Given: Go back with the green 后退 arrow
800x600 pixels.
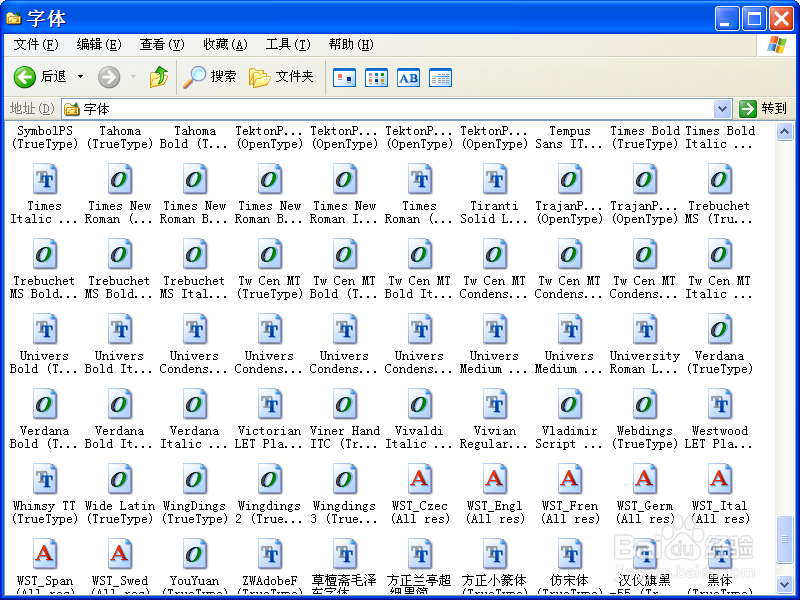Looking at the screenshot, I should tap(24, 77).
